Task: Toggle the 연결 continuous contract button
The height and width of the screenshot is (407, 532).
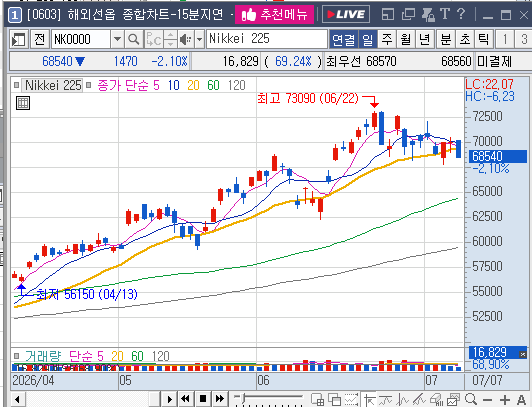Action: coord(343,40)
